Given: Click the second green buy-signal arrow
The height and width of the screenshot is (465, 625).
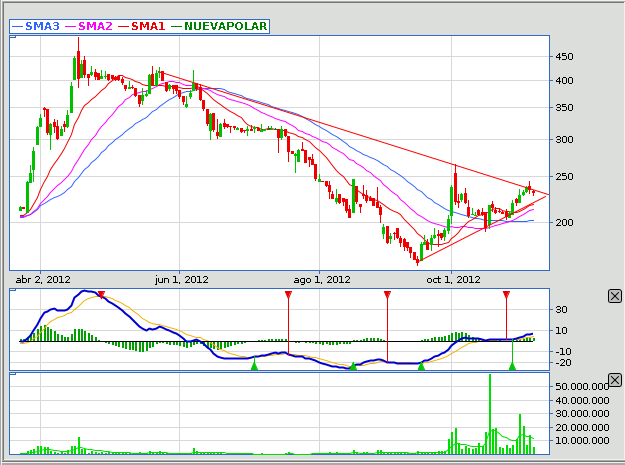Looking at the screenshot, I should point(353,366).
